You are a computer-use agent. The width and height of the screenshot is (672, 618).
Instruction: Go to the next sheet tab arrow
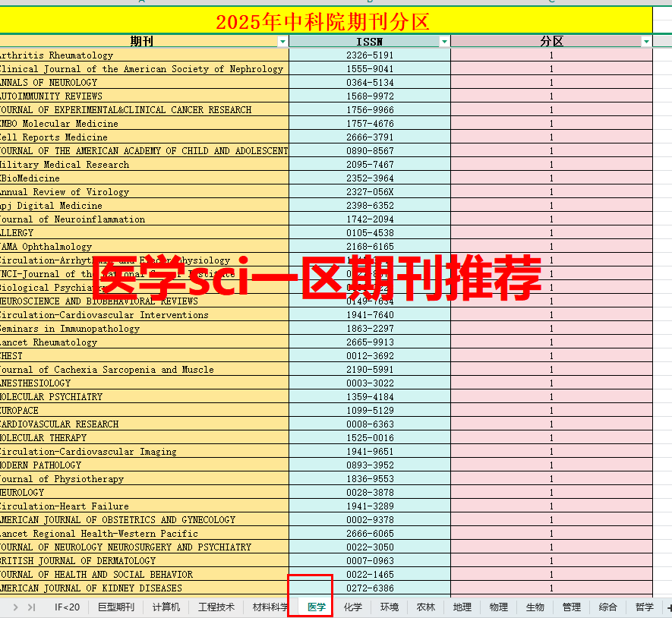16,607
